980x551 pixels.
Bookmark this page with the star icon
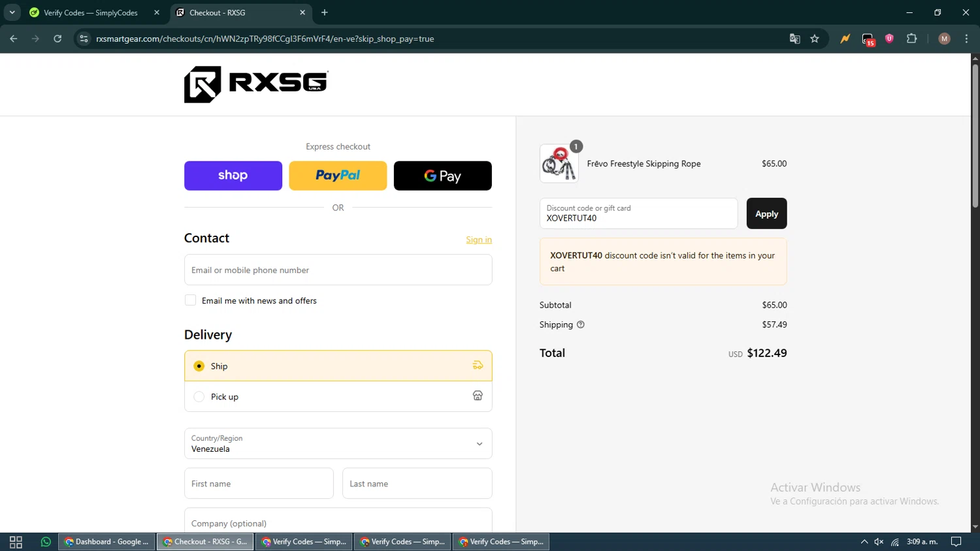815,39
